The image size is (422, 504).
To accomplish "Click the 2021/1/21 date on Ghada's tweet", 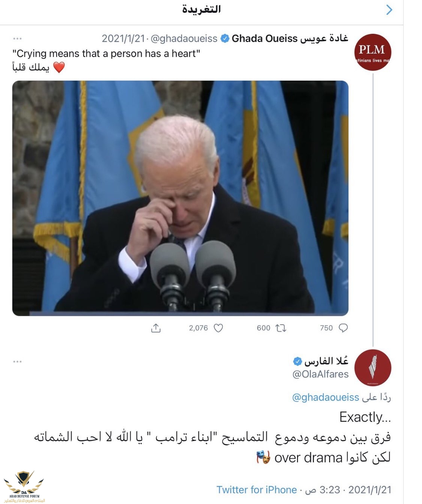I will click(123, 39).
